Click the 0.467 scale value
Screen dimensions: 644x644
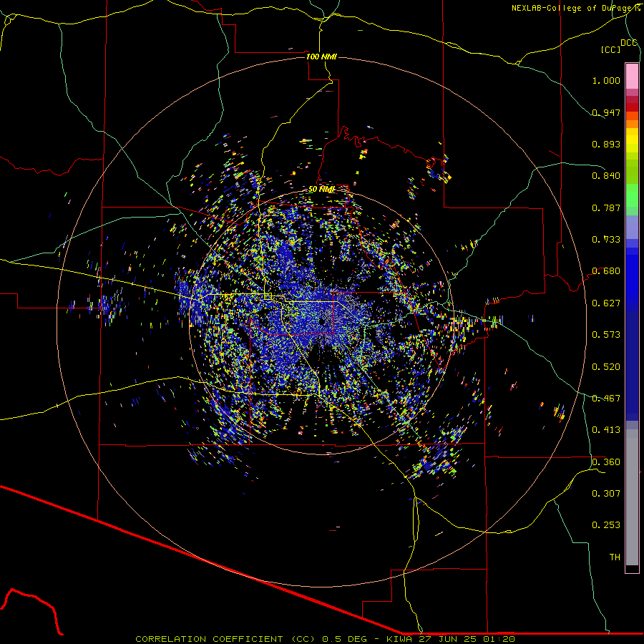pyautogui.click(x=606, y=399)
